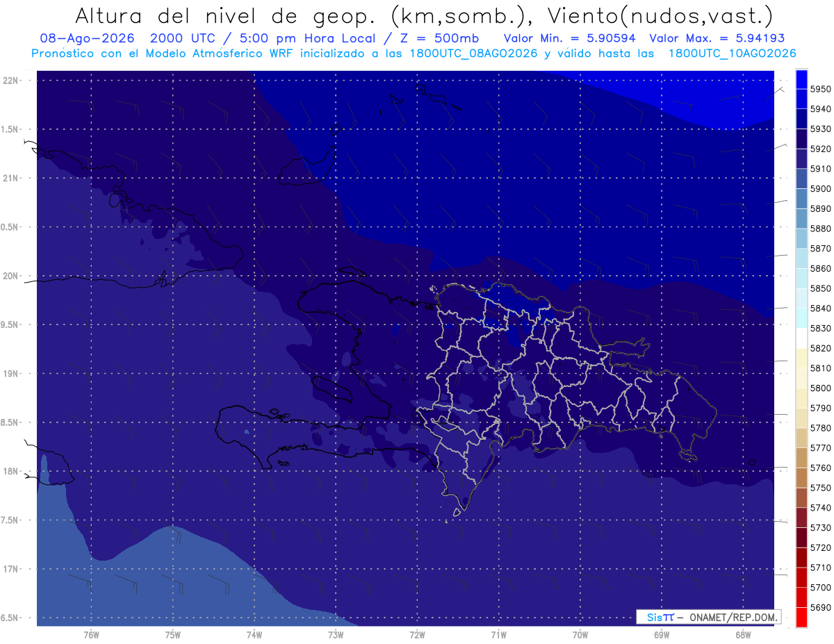The image size is (834, 644).
Task: Click the '5750' colorbar label
Action: pyautogui.click(x=821, y=488)
